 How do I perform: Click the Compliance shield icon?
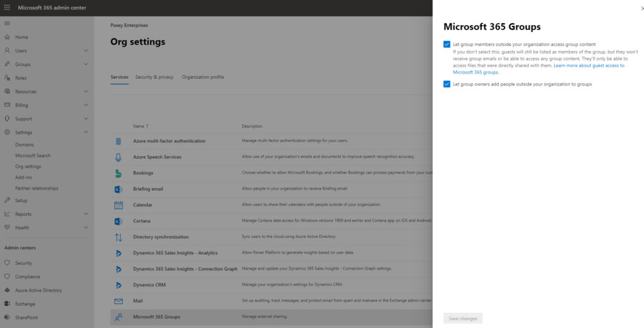(x=7, y=276)
